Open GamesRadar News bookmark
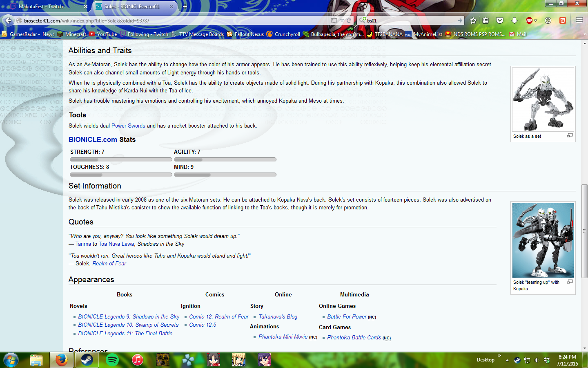The image size is (588, 368). pos(28,34)
